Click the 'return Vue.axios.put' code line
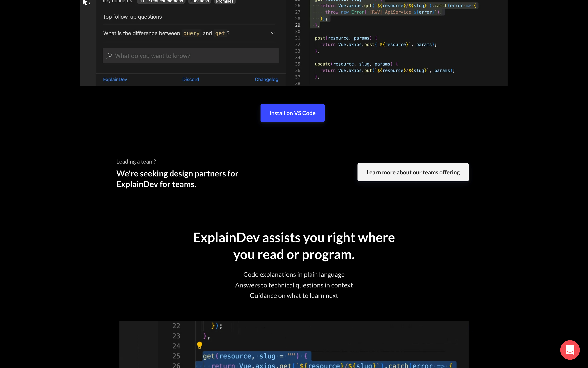Screen dimensions: 588x368 click(x=387, y=71)
